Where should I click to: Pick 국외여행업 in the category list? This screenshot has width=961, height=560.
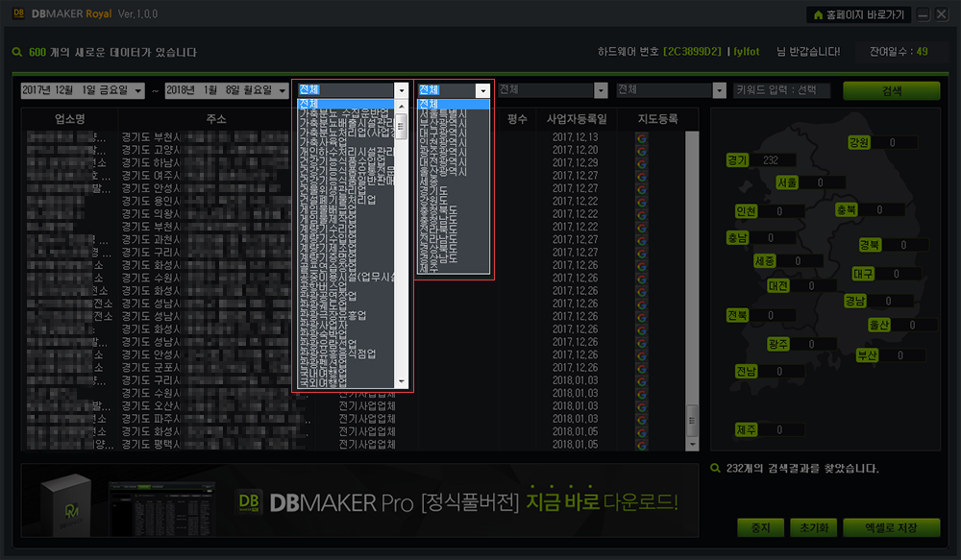point(323,383)
